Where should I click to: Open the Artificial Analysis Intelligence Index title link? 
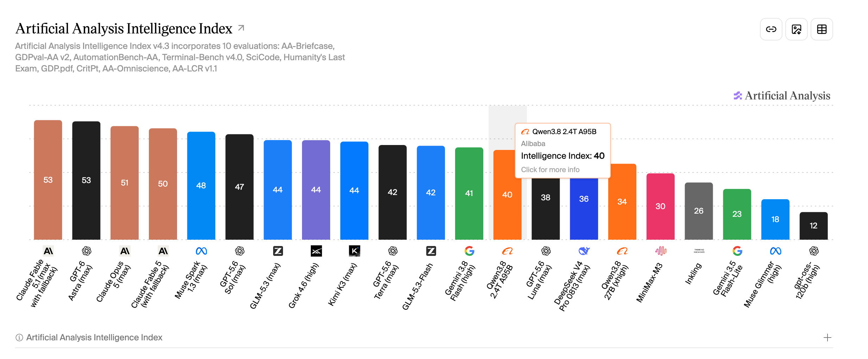[x=124, y=29]
